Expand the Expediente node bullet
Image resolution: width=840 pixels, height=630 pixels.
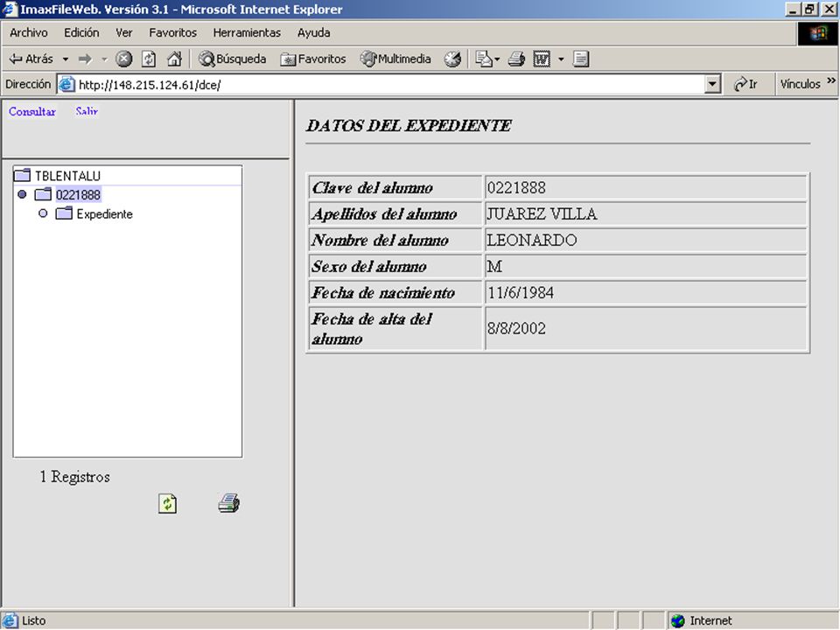43,213
